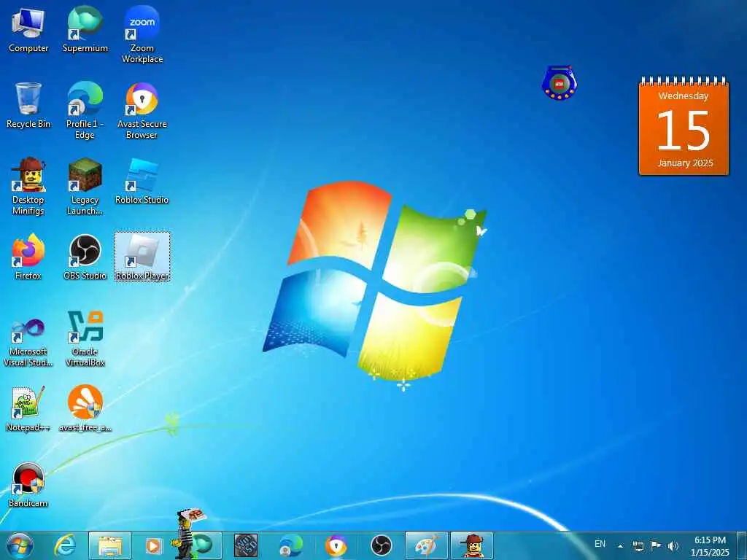Click the LEGO minifigure walking on taskbar
The height and width of the screenshot is (560, 747).
[187, 532]
